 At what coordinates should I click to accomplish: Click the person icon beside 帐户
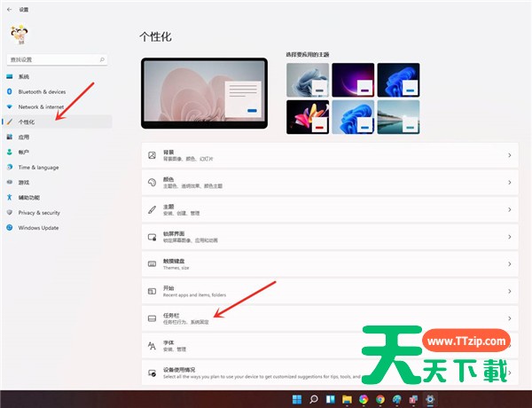[x=10, y=152]
